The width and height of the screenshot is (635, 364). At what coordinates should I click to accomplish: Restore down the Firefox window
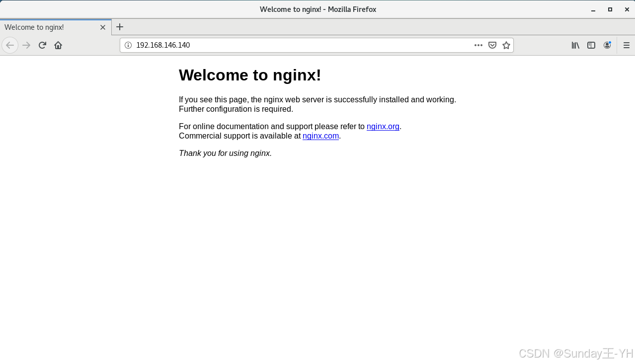[610, 9]
